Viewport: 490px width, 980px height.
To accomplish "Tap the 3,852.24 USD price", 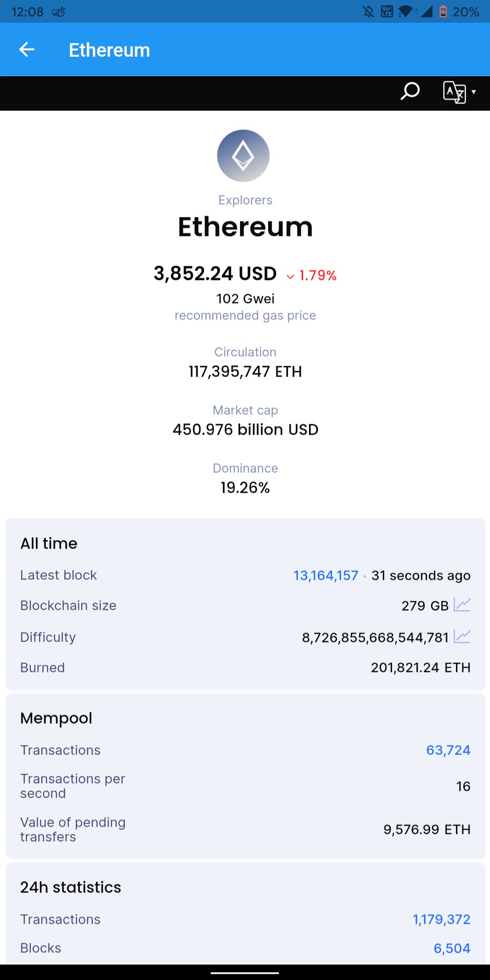I will pyautogui.click(x=215, y=274).
